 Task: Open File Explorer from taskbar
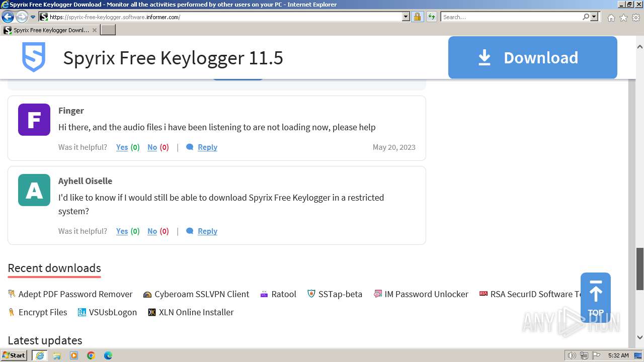(57, 355)
